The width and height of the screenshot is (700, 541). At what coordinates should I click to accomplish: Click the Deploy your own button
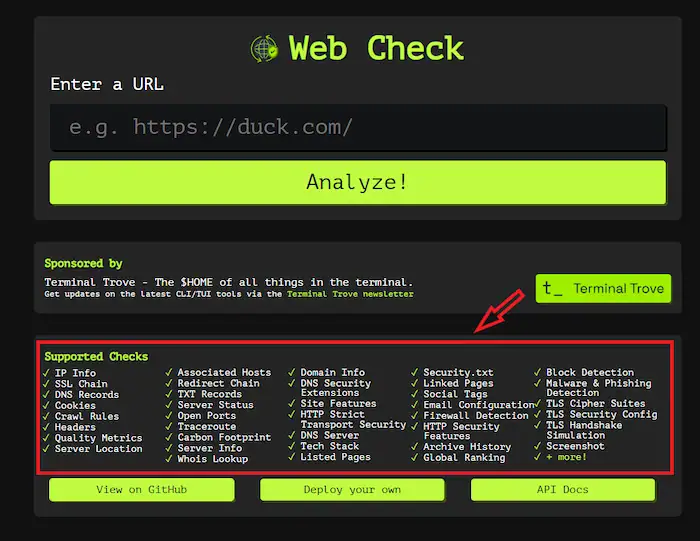click(352, 490)
